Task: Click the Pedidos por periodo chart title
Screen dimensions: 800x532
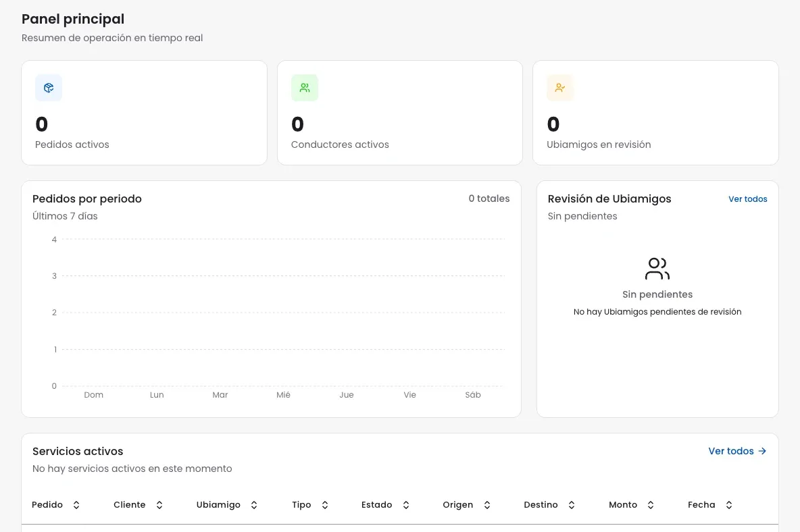Action: 86,199
